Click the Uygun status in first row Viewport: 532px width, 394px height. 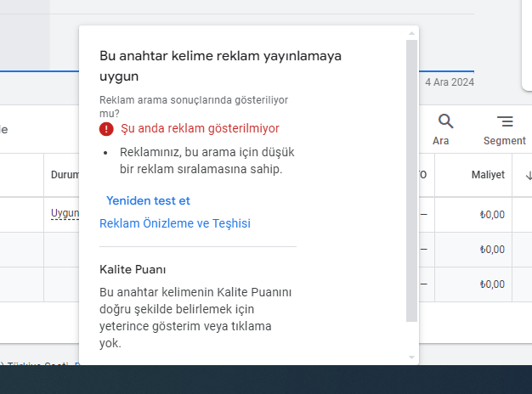click(x=65, y=213)
